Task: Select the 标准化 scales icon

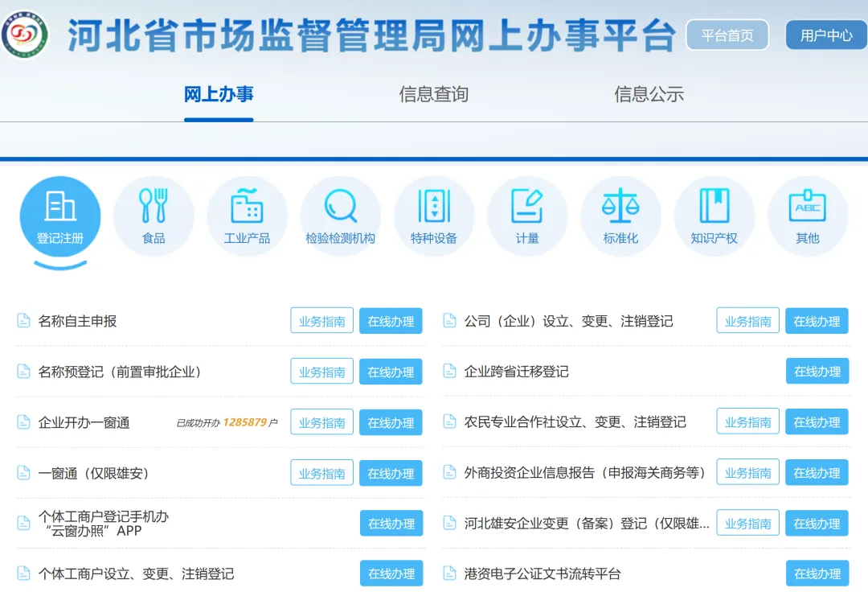Action: 620,208
